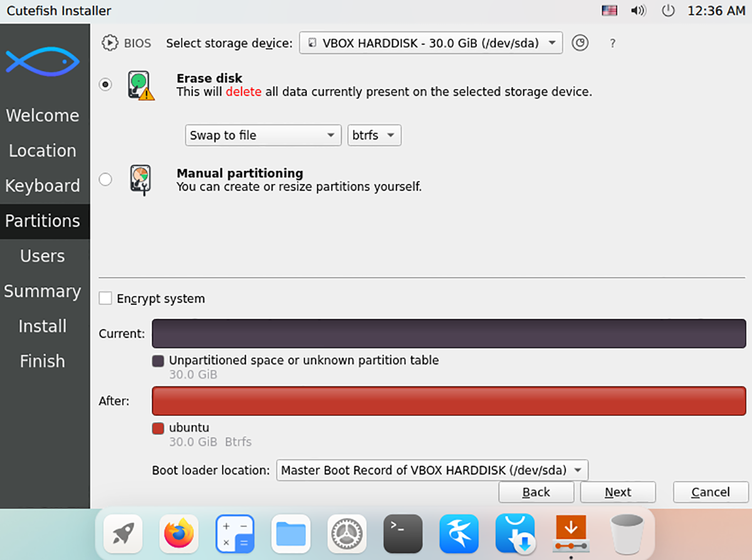
Task: Click the orange installer icon in dock
Action: (571, 534)
